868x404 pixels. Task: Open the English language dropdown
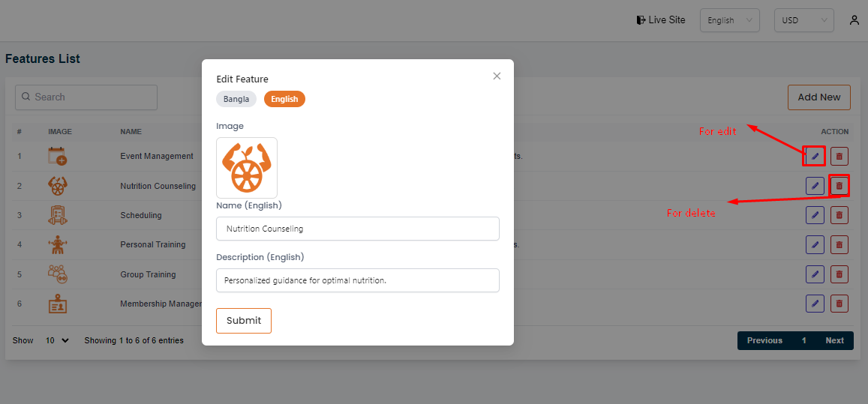tap(729, 20)
